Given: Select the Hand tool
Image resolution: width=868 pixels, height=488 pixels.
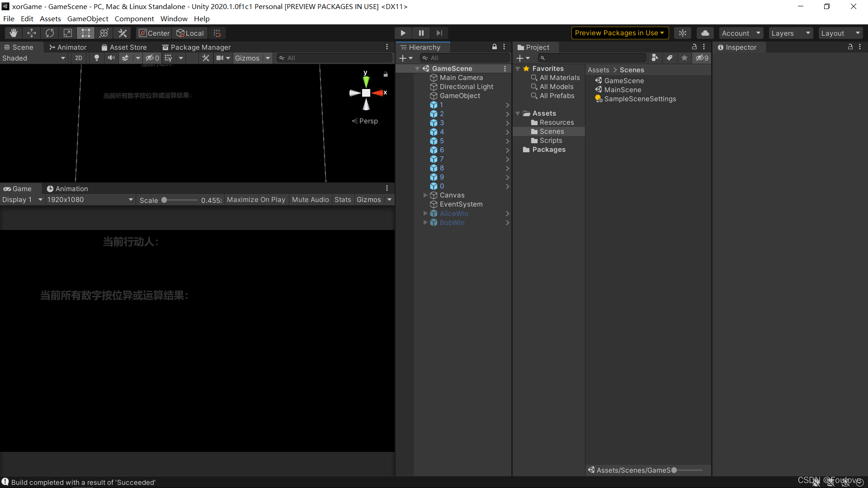Looking at the screenshot, I should [14, 33].
